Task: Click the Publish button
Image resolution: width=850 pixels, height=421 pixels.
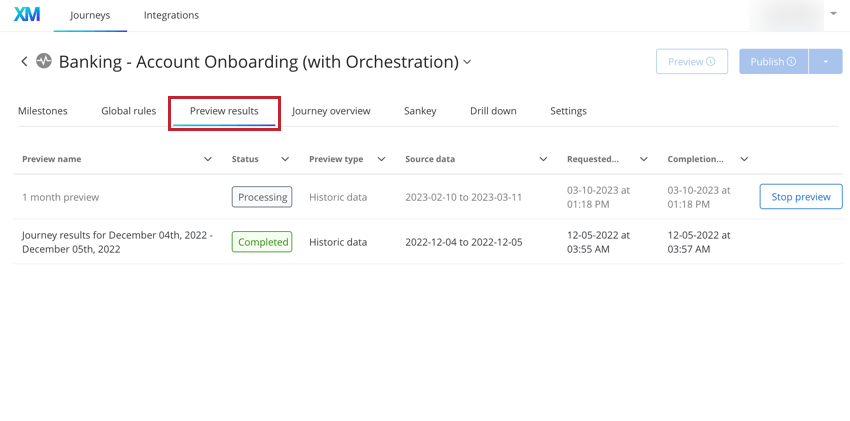Action: tap(774, 62)
